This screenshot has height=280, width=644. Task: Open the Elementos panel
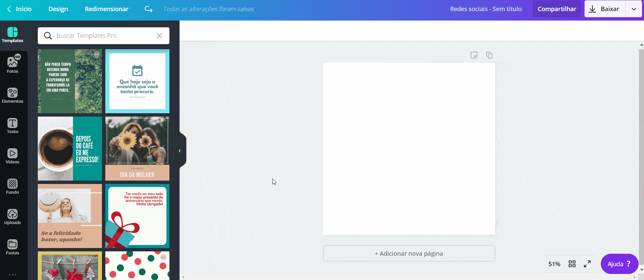tap(12, 95)
